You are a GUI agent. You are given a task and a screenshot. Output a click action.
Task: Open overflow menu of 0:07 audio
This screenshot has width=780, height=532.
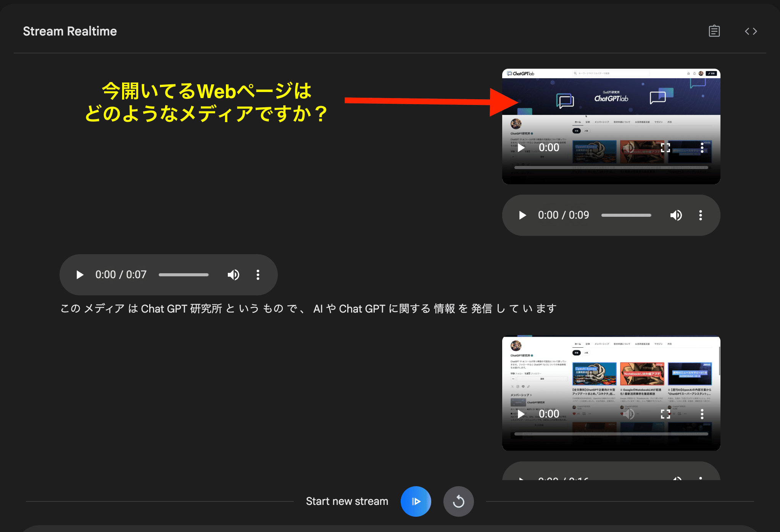[258, 275]
